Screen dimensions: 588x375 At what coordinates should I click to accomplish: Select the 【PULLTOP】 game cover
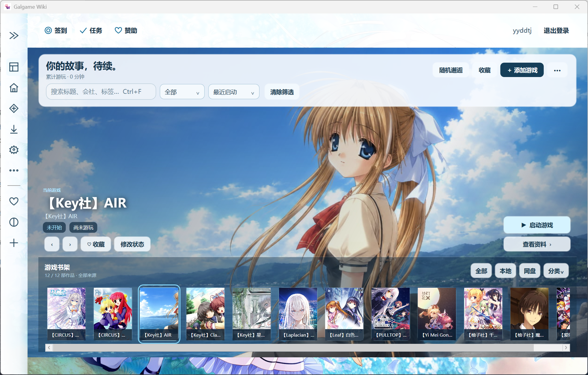[x=391, y=314]
